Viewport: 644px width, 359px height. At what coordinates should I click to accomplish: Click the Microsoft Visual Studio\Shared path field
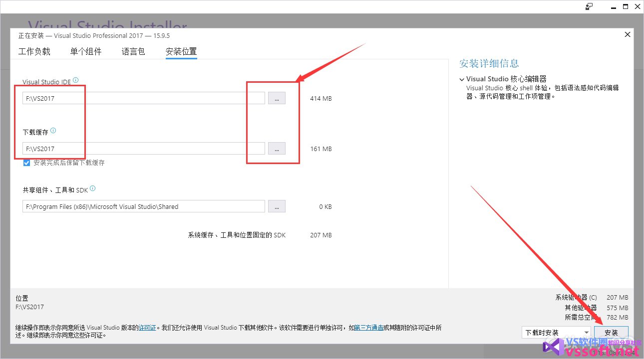click(144, 206)
